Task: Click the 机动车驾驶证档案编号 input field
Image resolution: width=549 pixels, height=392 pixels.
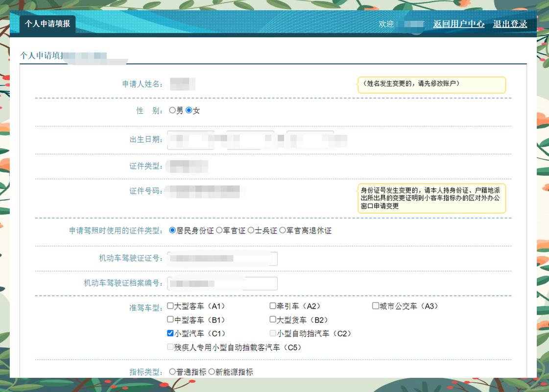Action: 220,283
